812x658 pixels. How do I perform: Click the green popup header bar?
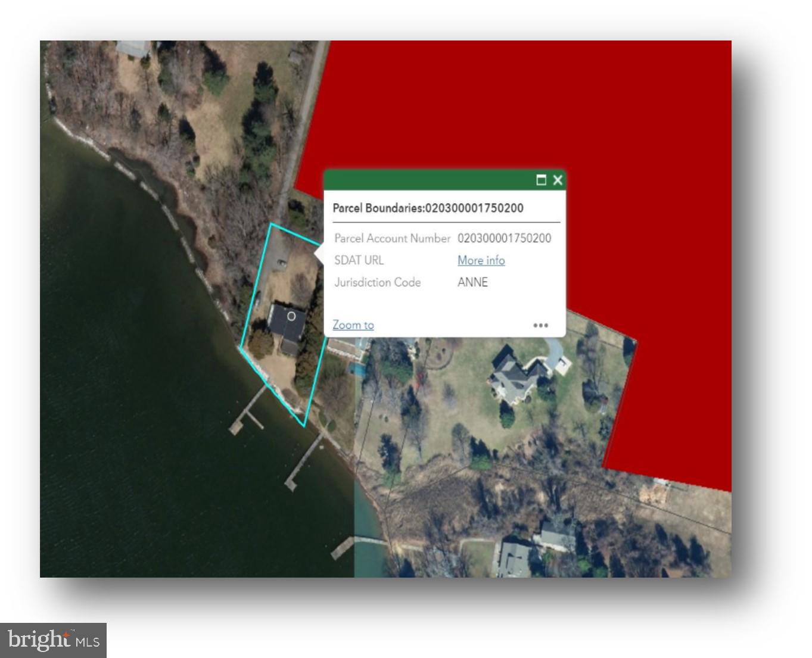(429, 180)
